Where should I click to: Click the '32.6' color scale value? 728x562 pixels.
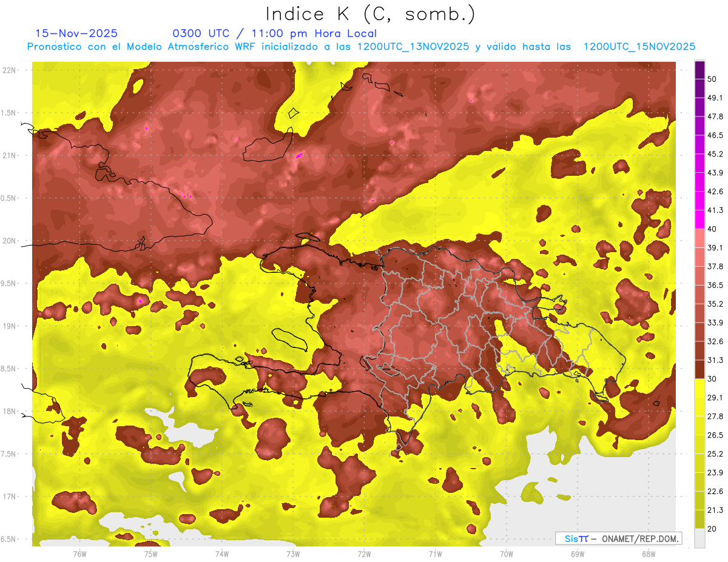715,341
